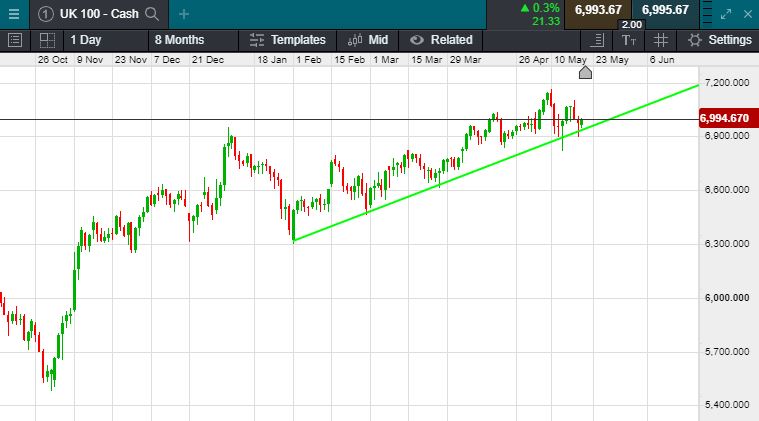This screenshot has height=421, width=759.
Task: Click the timeline marker near 10 May
Action: (585, 72)
